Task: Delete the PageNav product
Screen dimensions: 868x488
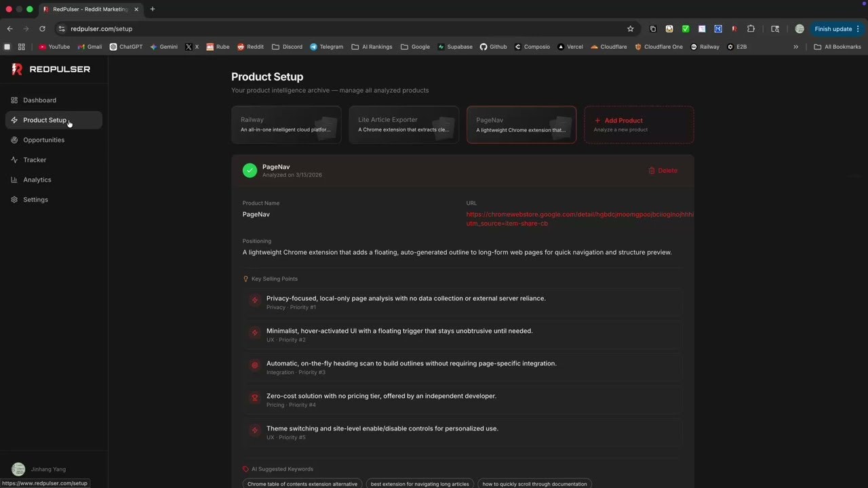Action: [x=663, y=171]
